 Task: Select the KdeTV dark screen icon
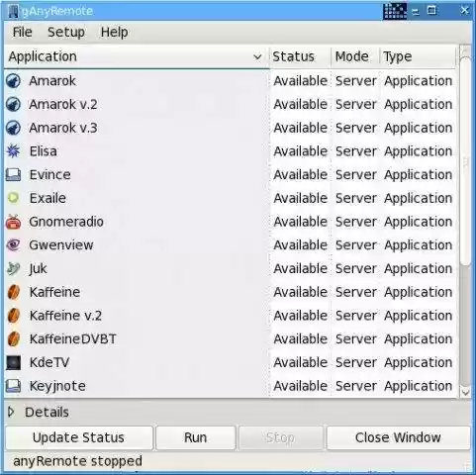tap(13, 362)
